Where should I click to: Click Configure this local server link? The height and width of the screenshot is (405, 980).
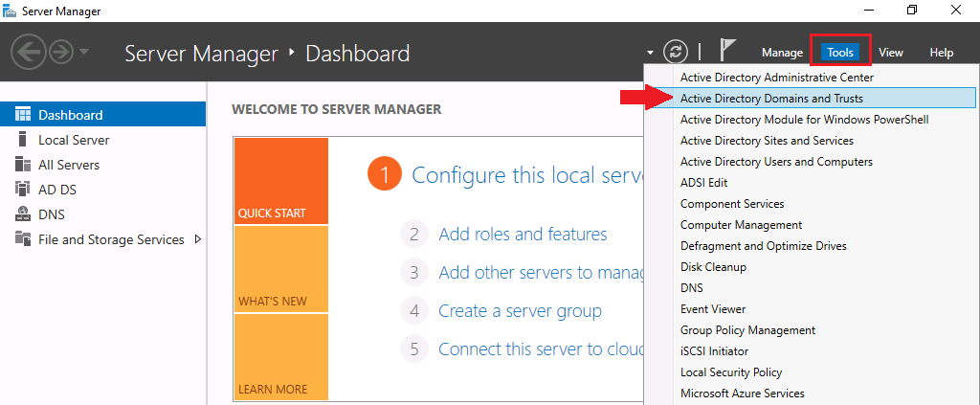527,174
